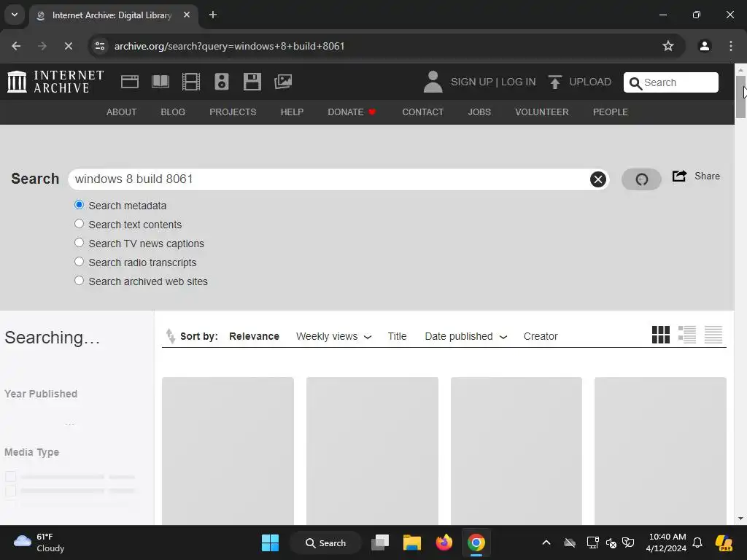Image resolution: width=747 pixels, height=560 pixels.
Task: Click LOG IN link
Action: (x=519, y=82)
